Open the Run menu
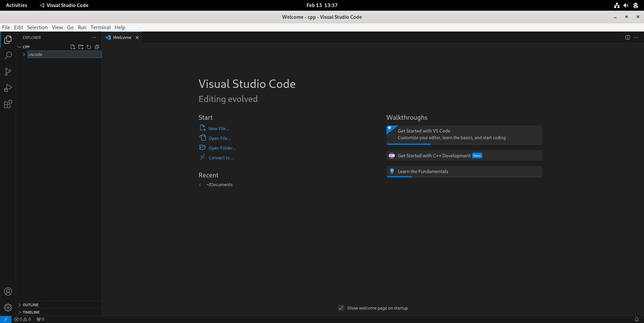The height and width of the screenshot is (323, 644). [x=82, y=28]
